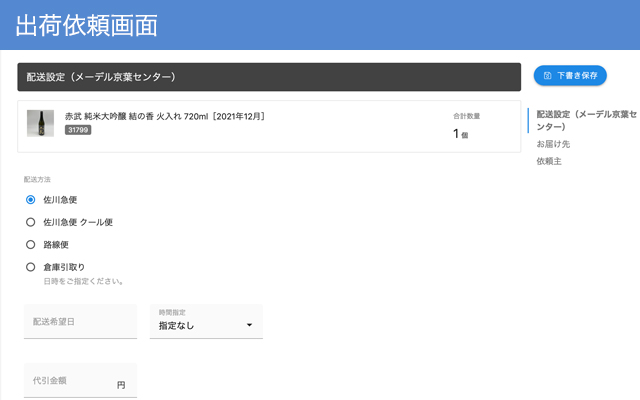This screenshot has height=400, width=640.
Task: Click into the 代引金額 amount field
Action: (x=70, y=381)
